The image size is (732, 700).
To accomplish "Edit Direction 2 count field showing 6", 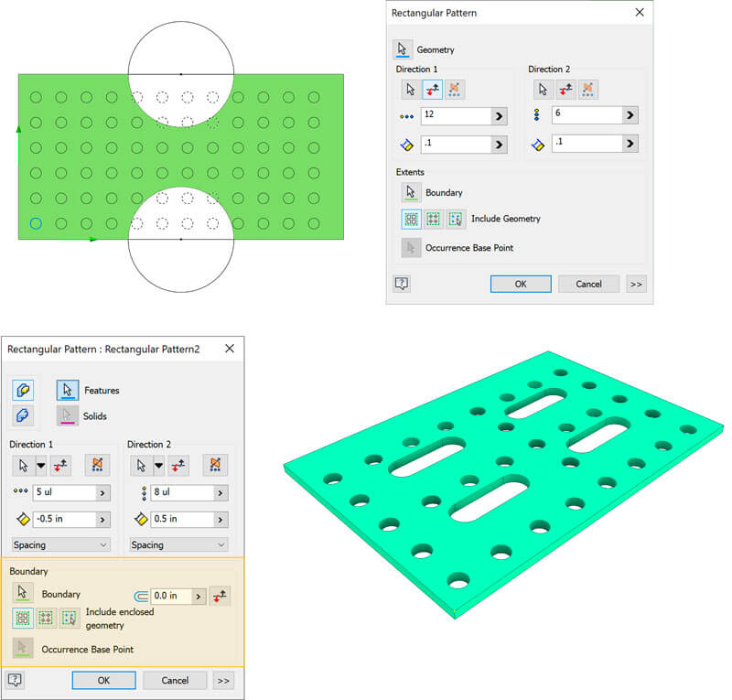I will (587, 115).
